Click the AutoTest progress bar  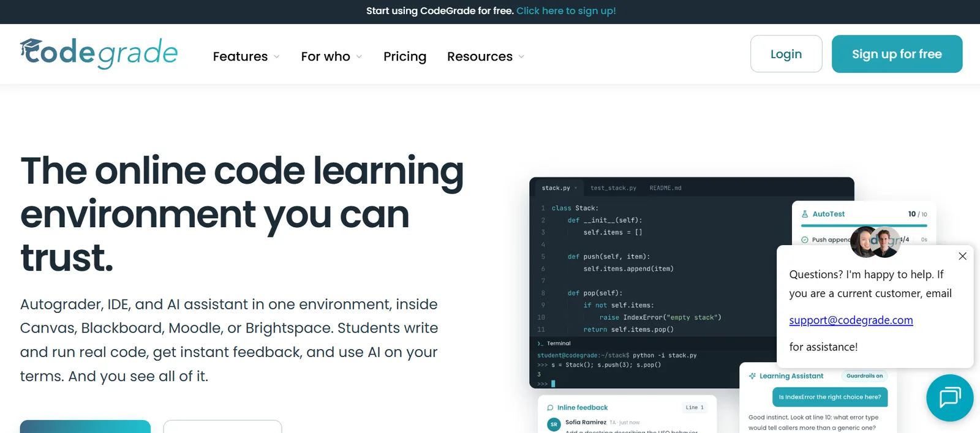click(x=864, y=225)
